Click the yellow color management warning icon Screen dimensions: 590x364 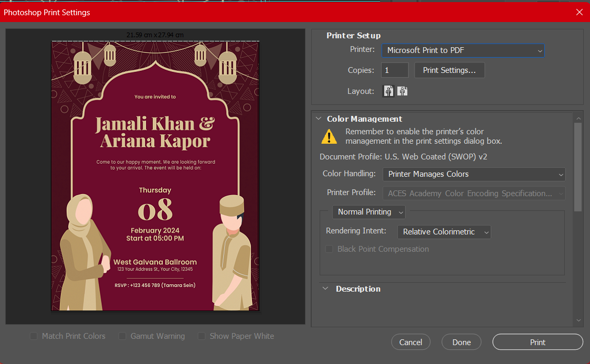click(329, 137)
